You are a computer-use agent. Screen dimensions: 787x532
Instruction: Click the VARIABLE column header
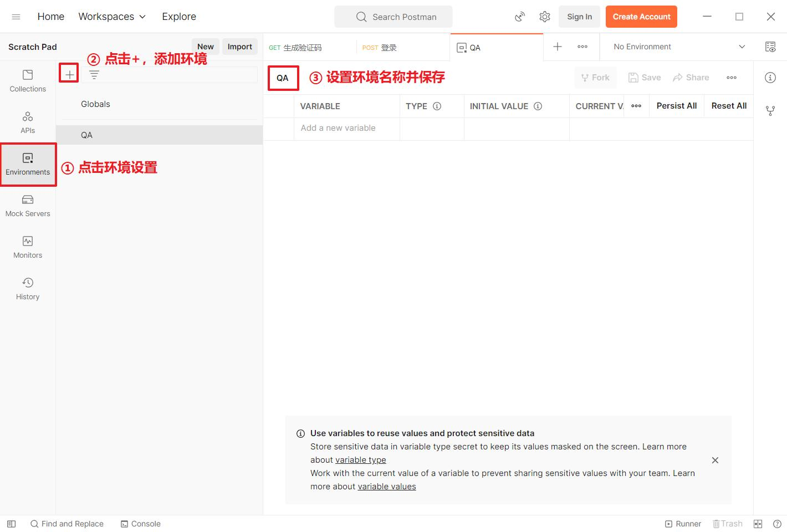point(320,106)
